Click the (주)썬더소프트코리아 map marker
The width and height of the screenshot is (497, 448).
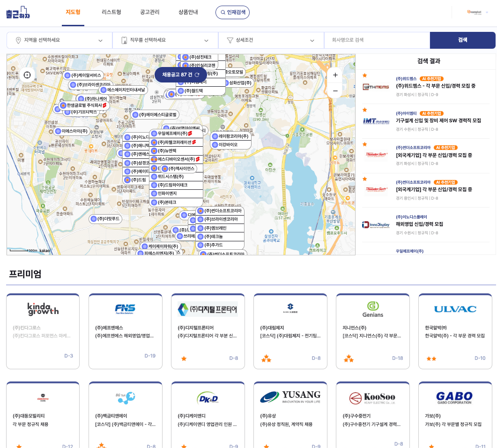[x=220, y=211]
